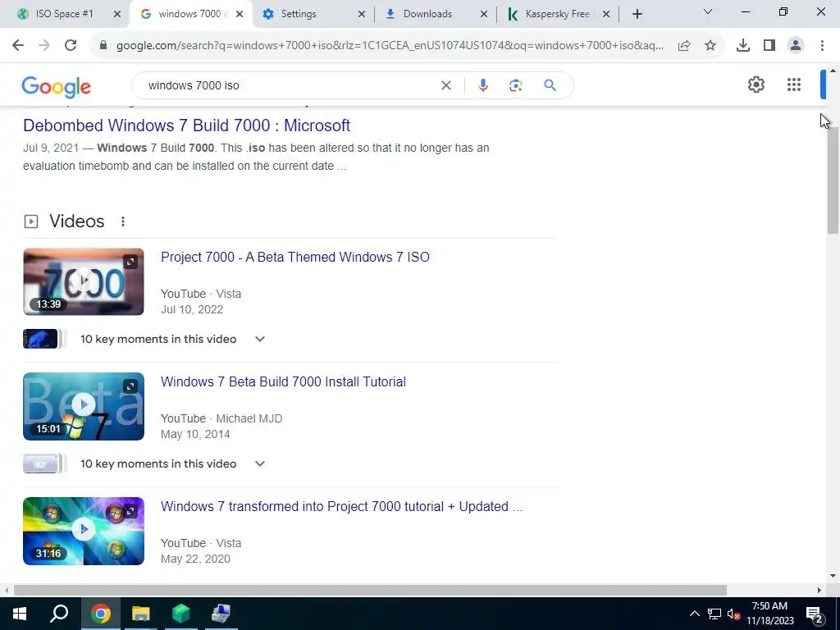The height and width of the screenshot is (630, 840).
Task: Click inside the Google search input field
Action: (x=290, y=85)
